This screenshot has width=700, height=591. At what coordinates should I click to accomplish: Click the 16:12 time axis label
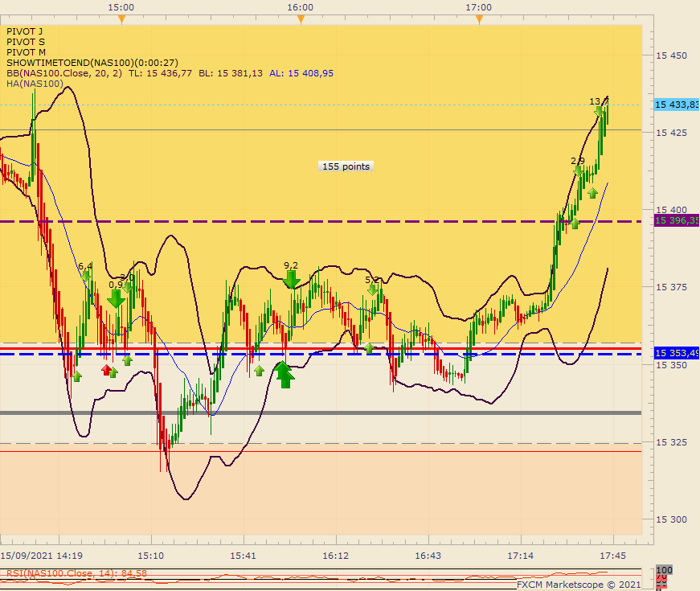[x=336, y=556]
